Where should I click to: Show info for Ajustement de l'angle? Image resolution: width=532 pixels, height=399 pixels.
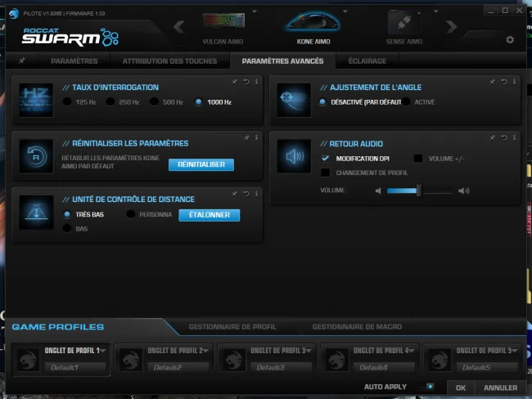(514, 82)
